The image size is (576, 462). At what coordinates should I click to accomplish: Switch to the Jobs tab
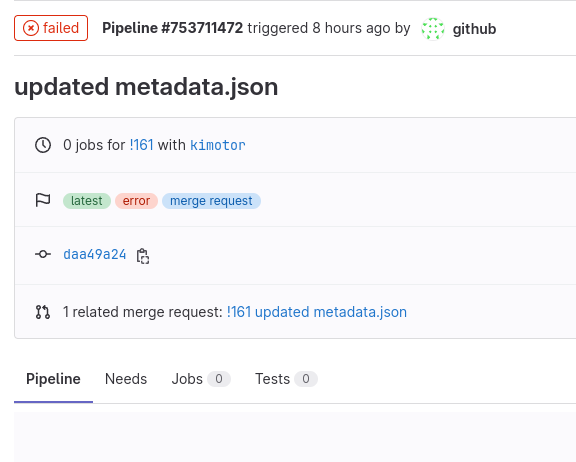(x=201, y=379)
